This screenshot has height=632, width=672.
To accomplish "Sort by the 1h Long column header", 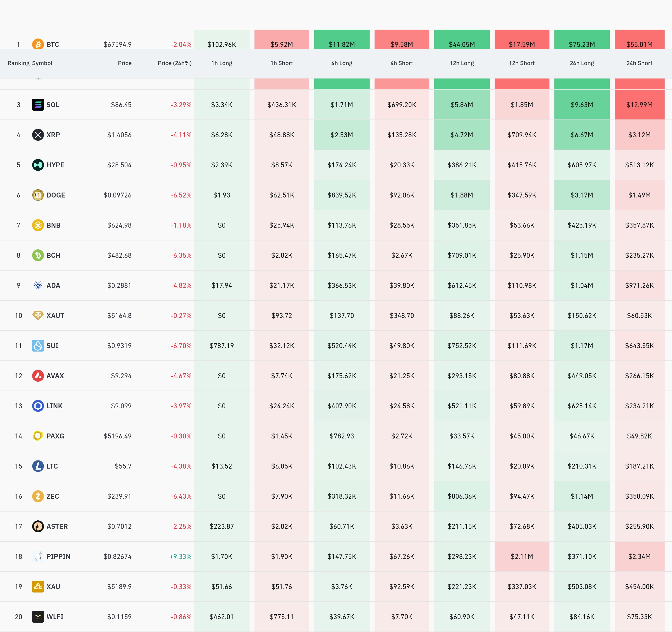I will (222, 63).
